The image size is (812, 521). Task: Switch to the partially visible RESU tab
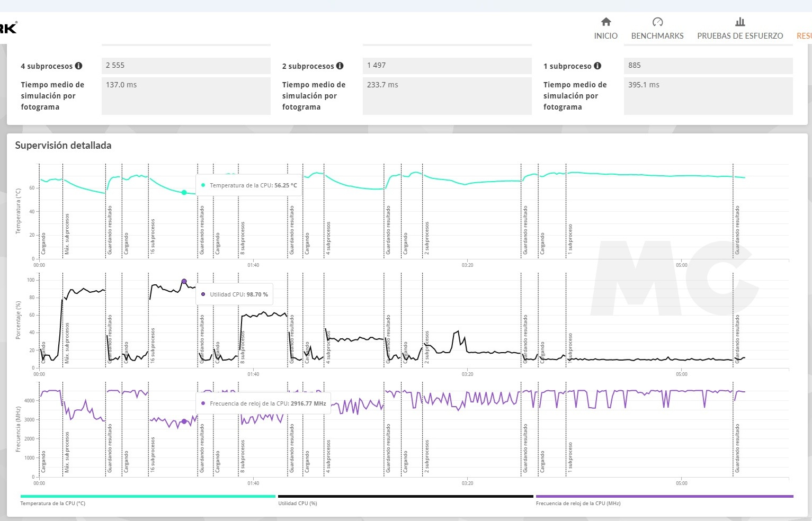[804, 36]
